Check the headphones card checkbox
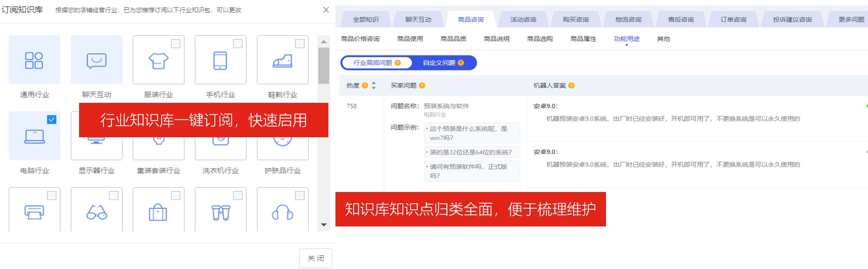Image resolution: width=868 pixels, height=269 pixels. tap(300, 196)
